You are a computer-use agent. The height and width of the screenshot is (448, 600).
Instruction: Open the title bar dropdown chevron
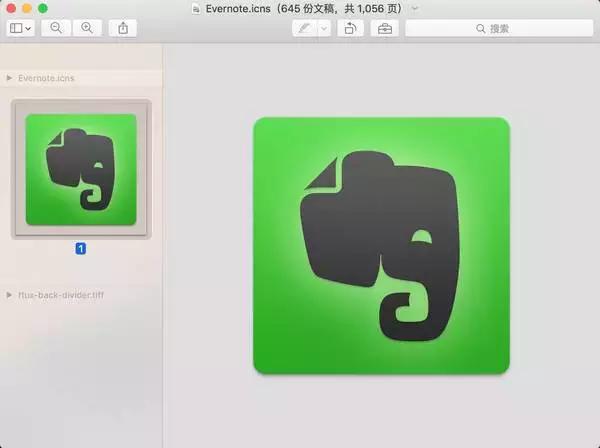[x=415, y=8]
